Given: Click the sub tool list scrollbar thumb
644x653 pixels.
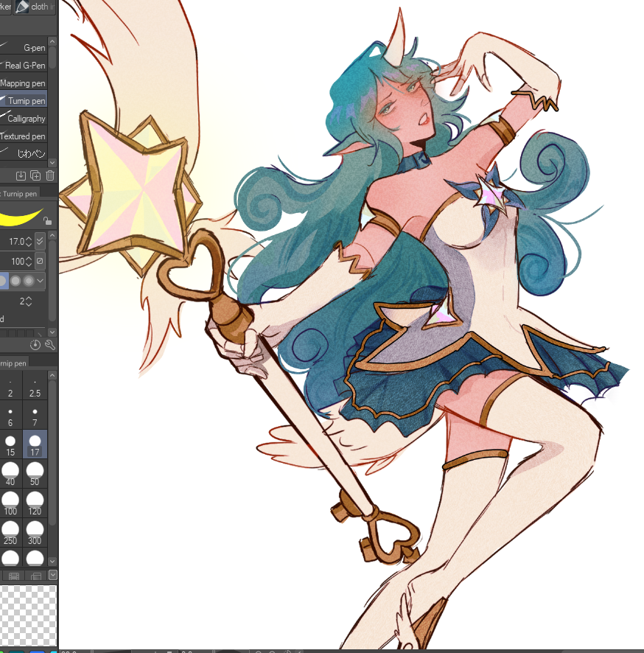Looking at the screenshot, I should (x=52, y=57).
